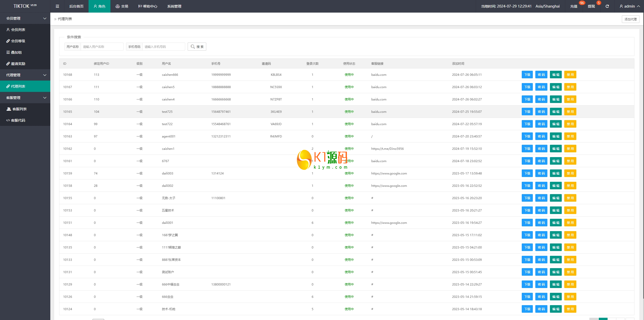The height and width of the screenshot is (320, 644).
Task: Click the refresh icon in top bar
Action: point(607,6)
